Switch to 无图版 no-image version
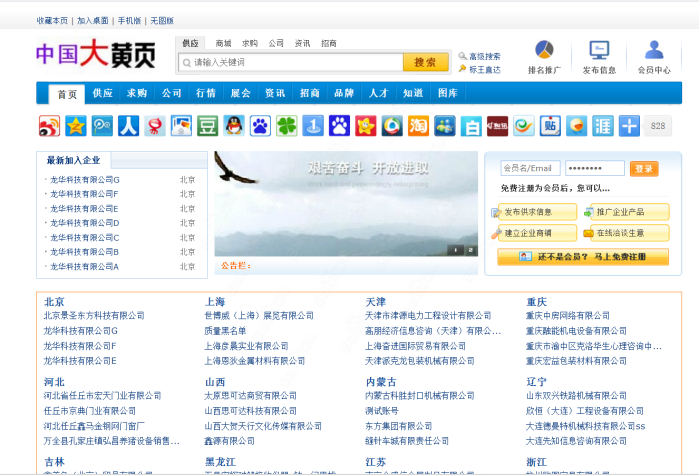 pyautogui.click(x=162, y=20)
